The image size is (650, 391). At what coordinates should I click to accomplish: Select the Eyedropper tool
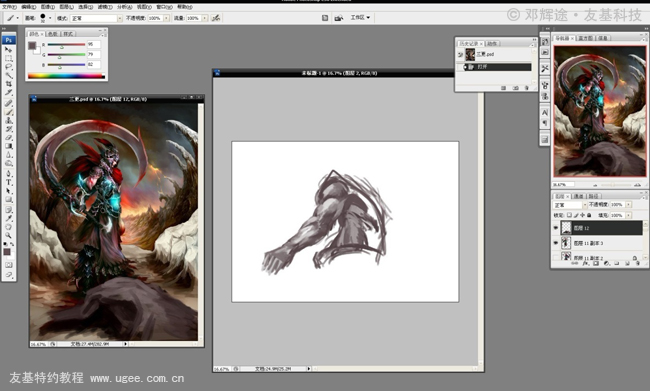click(8, 219)
